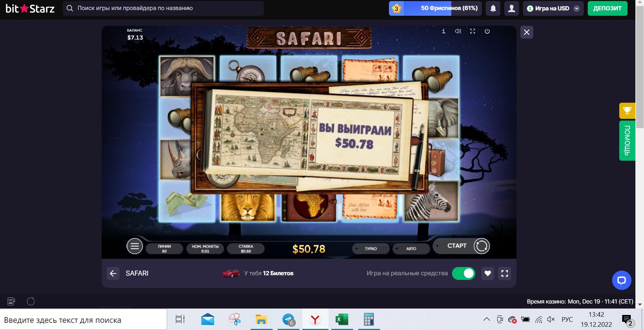Add Safari to favorites with heart icon
644x330 pixels.
click(487, 273)
